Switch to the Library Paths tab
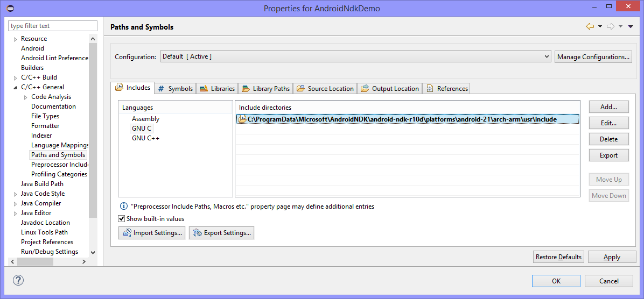The height and width of the screenshot is (299, 644). (265, 89)
